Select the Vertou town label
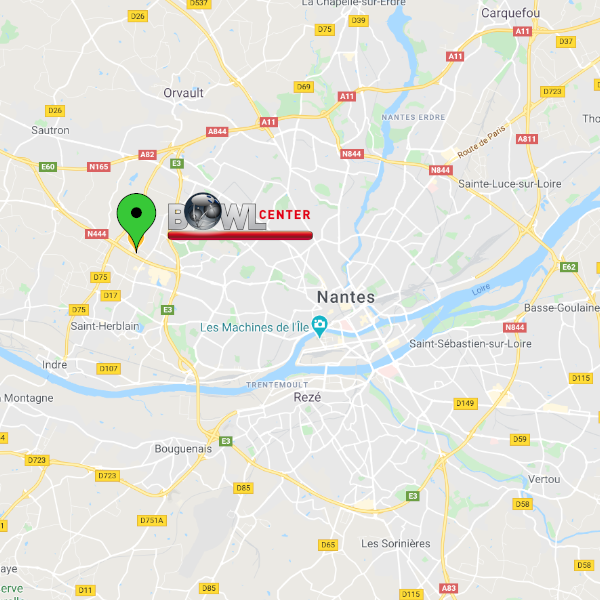The image size is (600, 600). pyautogui.click(x=544, y=479)
